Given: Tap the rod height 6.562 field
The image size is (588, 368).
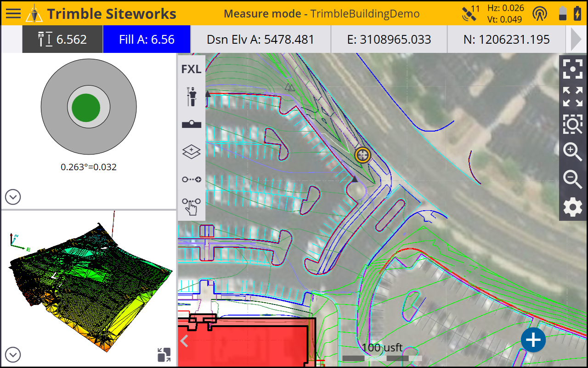Looking at the screenshot, I should click(x=62, y=40).
